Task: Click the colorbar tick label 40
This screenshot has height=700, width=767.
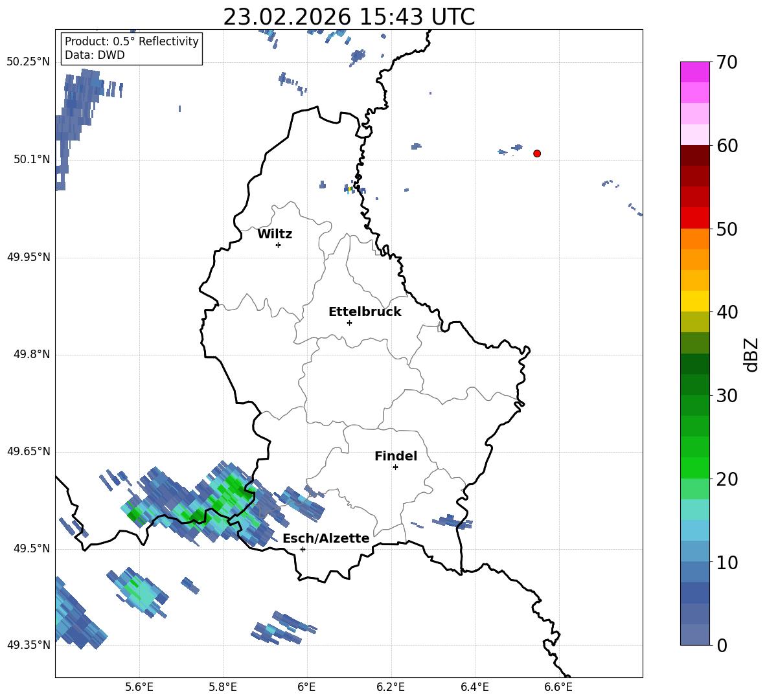Action: click(x=727, y=312)
